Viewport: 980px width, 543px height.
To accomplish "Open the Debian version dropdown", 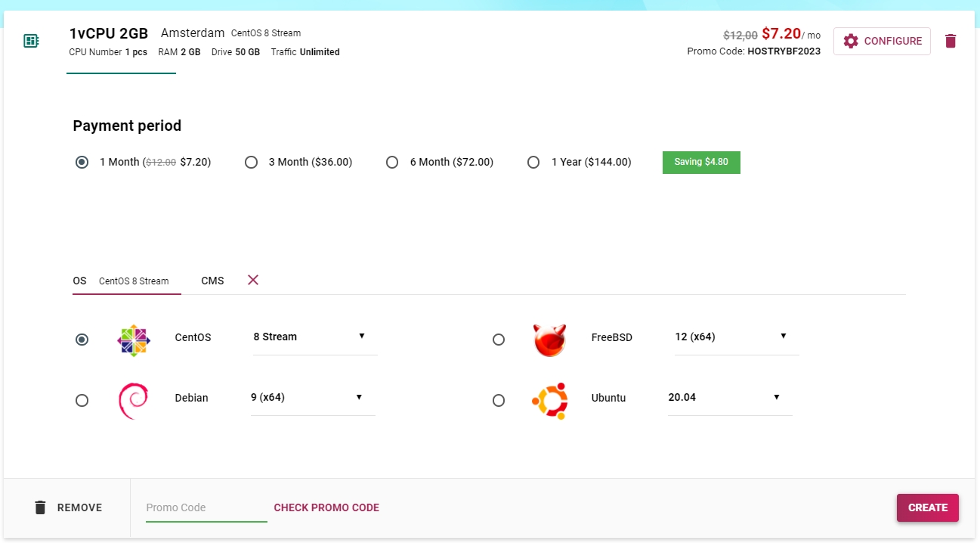I will click(312, 398).
